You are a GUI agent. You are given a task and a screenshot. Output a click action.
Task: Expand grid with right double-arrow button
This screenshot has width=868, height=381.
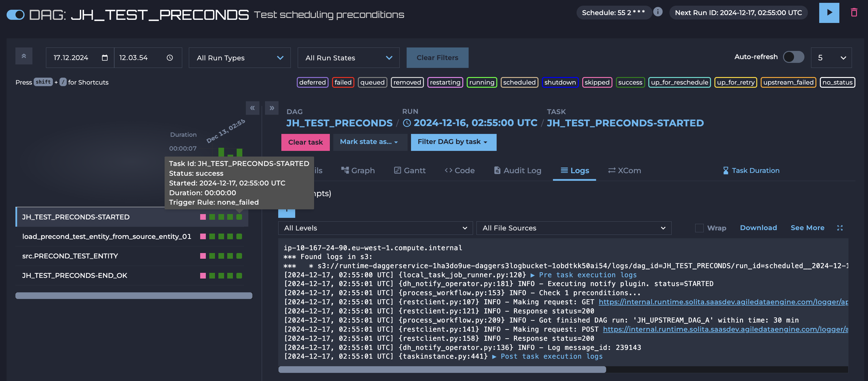coord(272,108)
